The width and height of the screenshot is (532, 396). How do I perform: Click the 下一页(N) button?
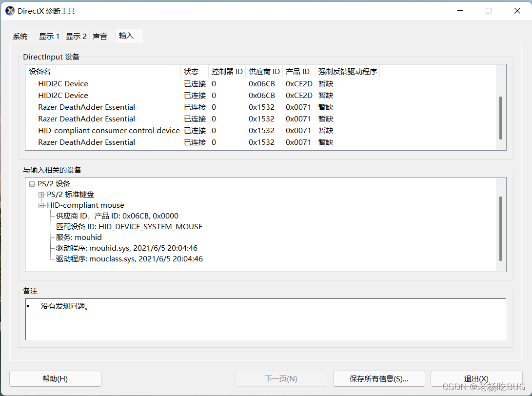tap(281, 379)
